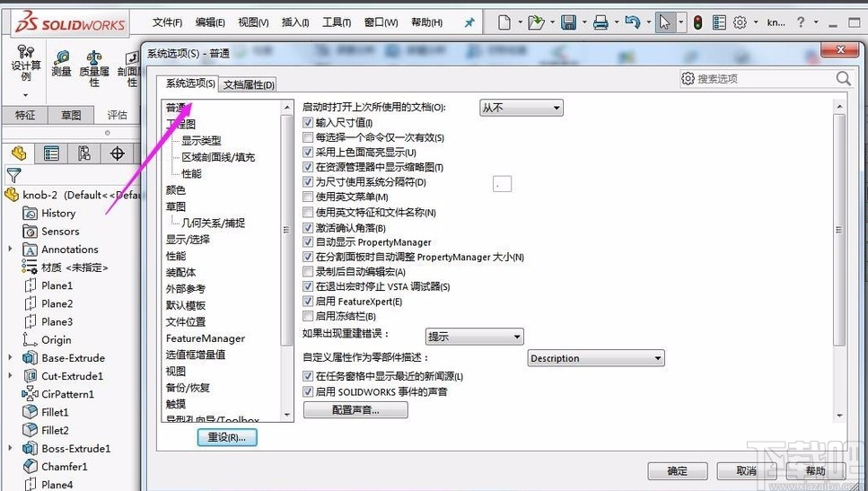The height and width of the screenshot is (491, 868).
Task: Switch to 特征 command tab
Action: [25, 115]
